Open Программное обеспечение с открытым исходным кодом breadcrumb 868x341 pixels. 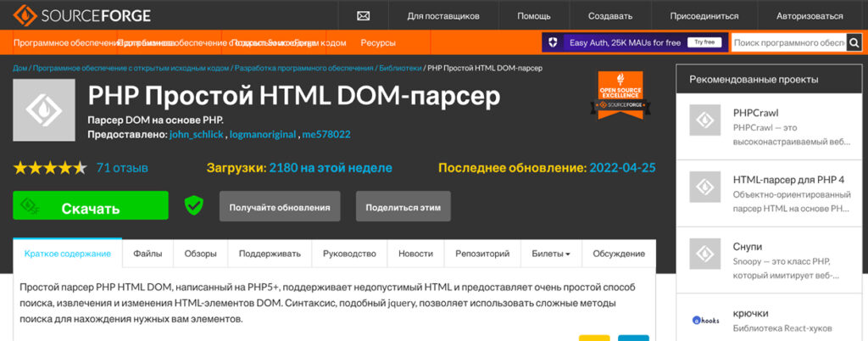coord(131,69)
